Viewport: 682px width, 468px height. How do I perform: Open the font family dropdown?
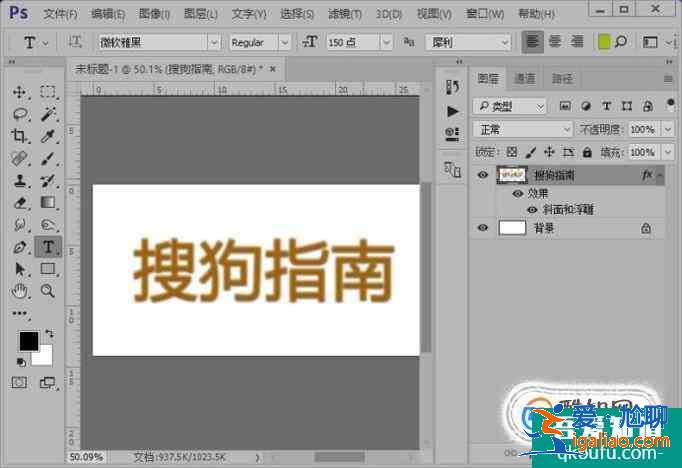(214, 43)
